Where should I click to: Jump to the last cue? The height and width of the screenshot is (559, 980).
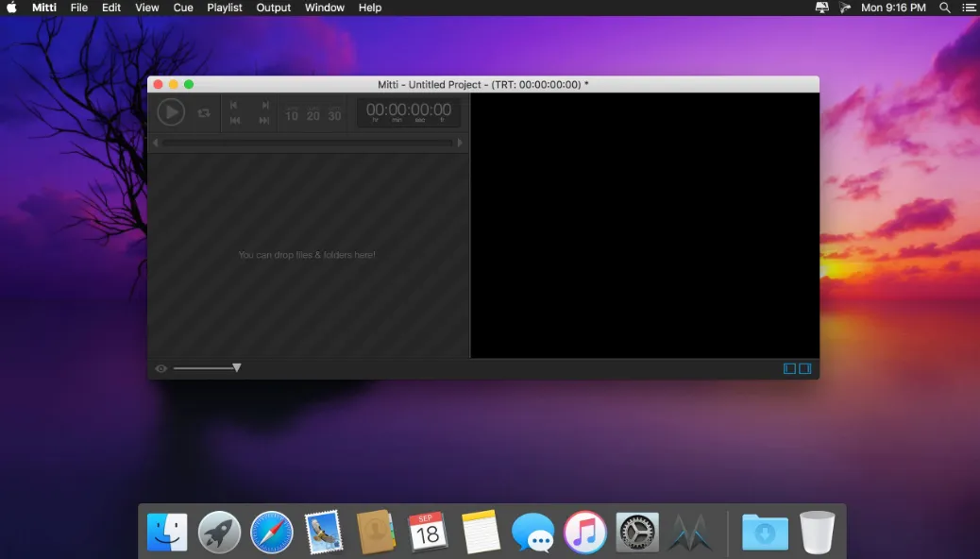coord(264,120)
